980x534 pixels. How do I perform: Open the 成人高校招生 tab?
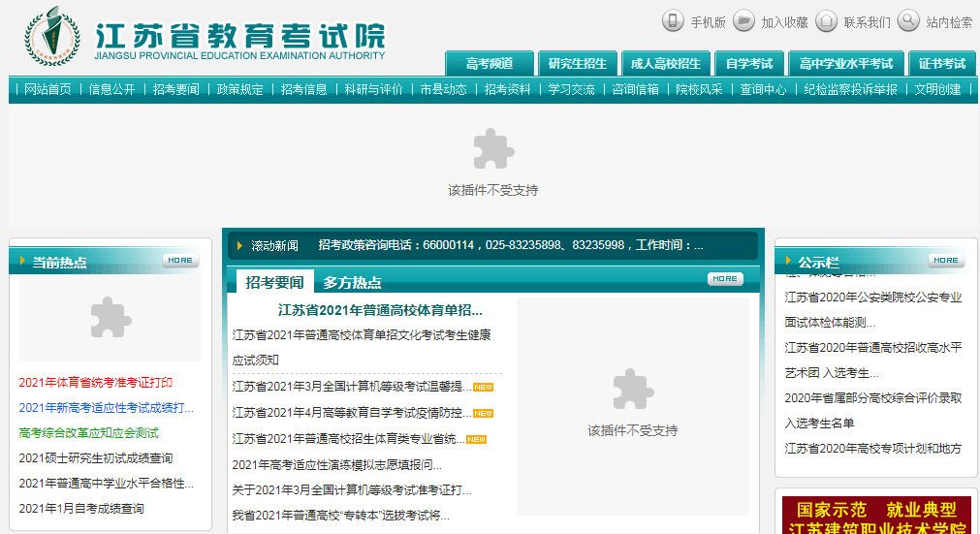(666, 64)
